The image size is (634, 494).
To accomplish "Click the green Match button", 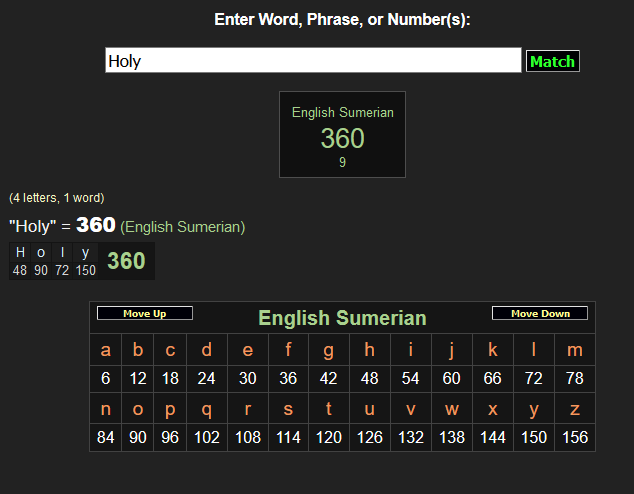I will tap(553, 61).
